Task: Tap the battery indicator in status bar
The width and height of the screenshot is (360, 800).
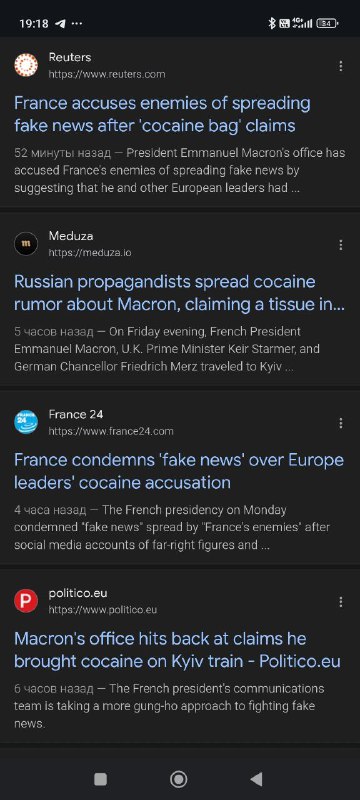Action: [327, 23]
